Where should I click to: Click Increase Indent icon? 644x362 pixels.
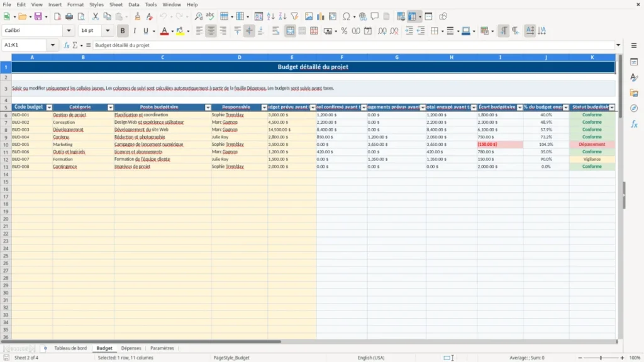click(409, 31)
